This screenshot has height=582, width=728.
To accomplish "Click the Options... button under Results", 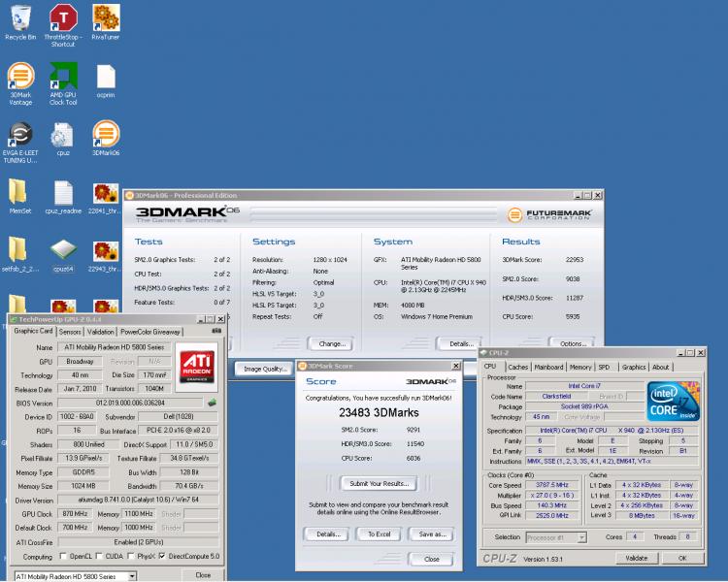I will [x=573, y=344].
